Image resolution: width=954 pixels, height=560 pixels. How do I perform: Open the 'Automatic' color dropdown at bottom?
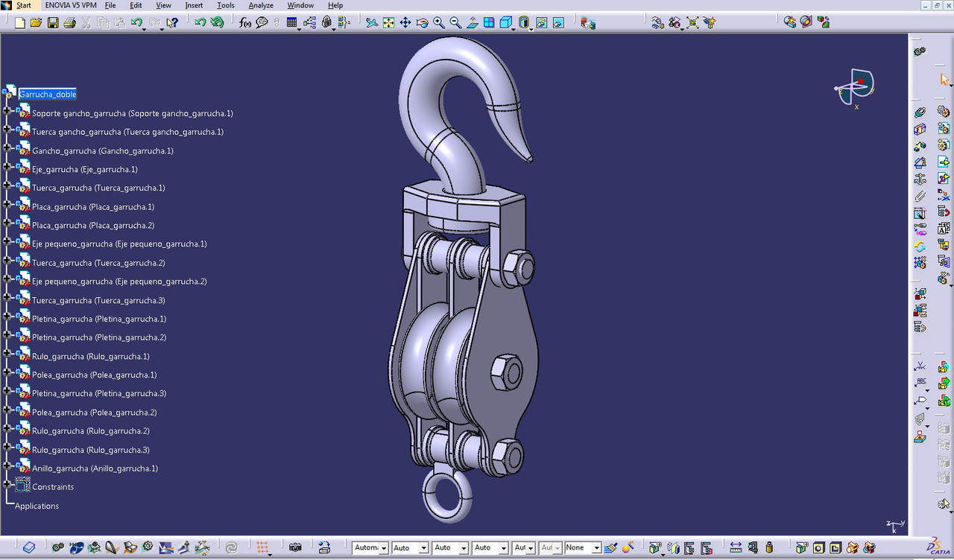click(384, 548)
